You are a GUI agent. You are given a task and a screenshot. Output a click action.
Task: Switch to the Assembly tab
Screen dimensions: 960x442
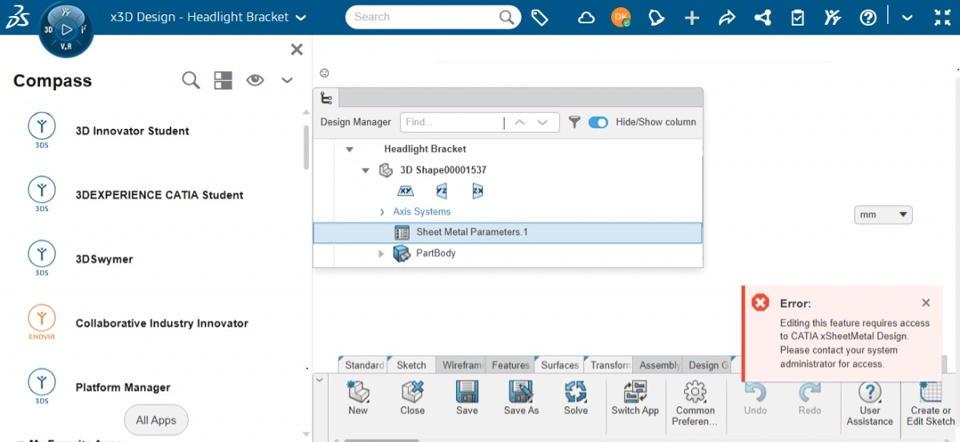[x=658, y=365]
